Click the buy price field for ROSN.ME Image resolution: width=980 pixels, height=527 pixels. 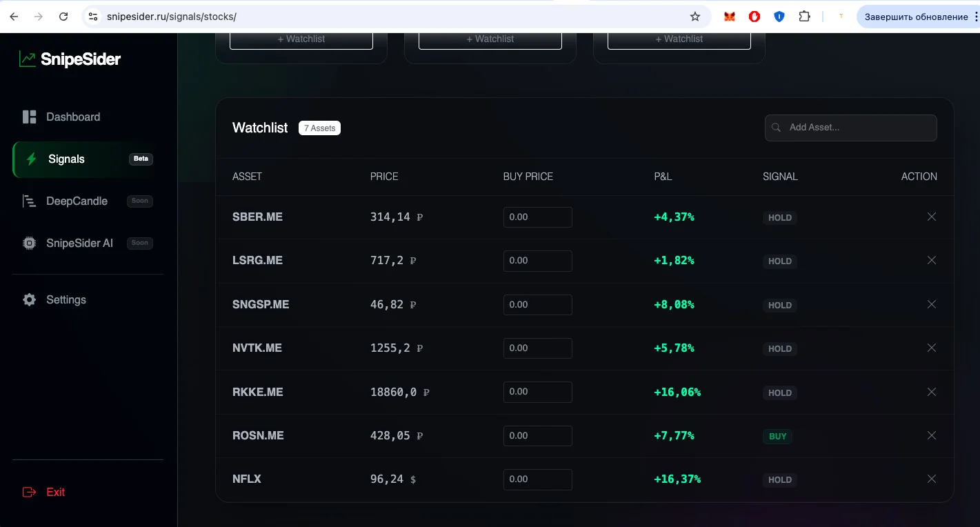click(x=538, y=436)
